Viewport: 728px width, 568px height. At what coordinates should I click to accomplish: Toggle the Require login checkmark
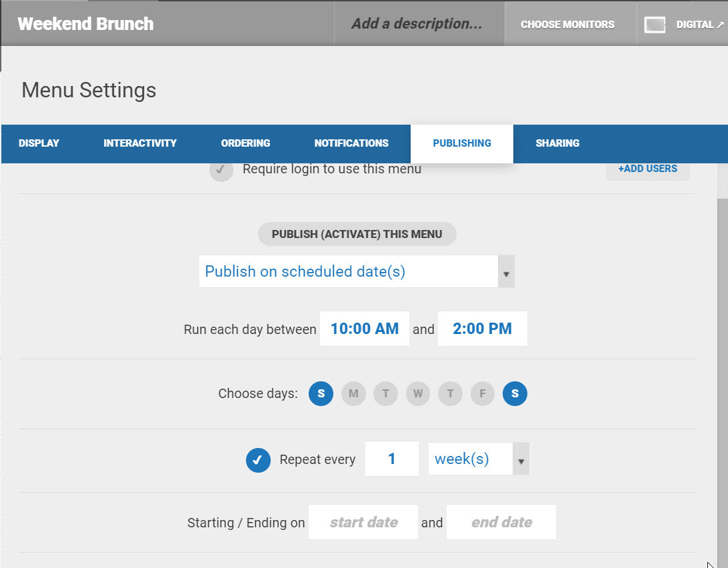tap(221, 169)
